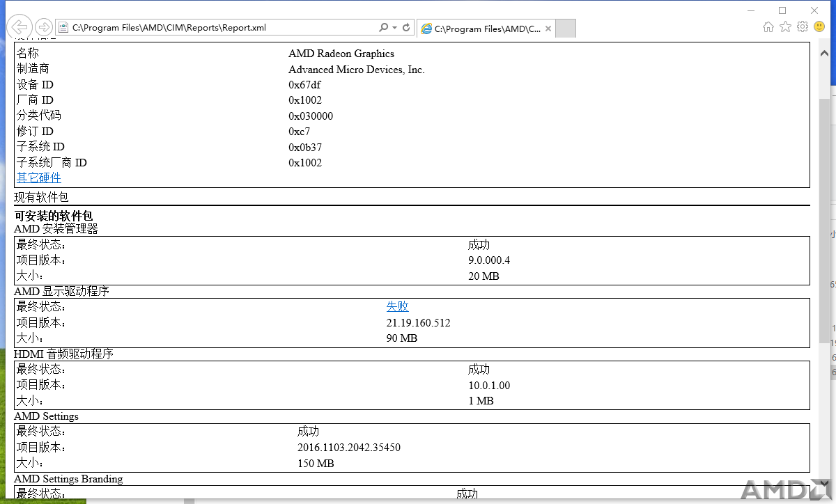
Task: Click the 可安装的软件包 heading
Action: point(53,216)
